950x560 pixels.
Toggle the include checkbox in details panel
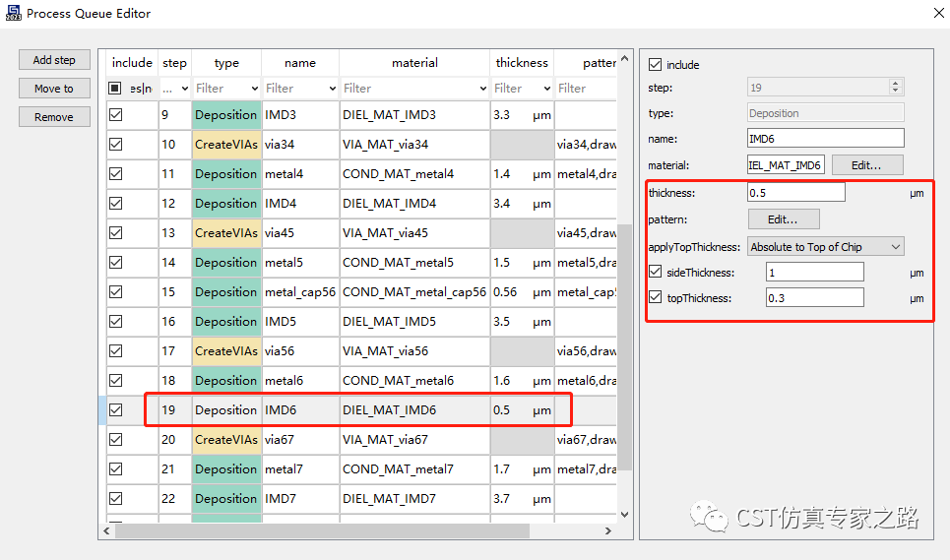click(x=655, y=64)
